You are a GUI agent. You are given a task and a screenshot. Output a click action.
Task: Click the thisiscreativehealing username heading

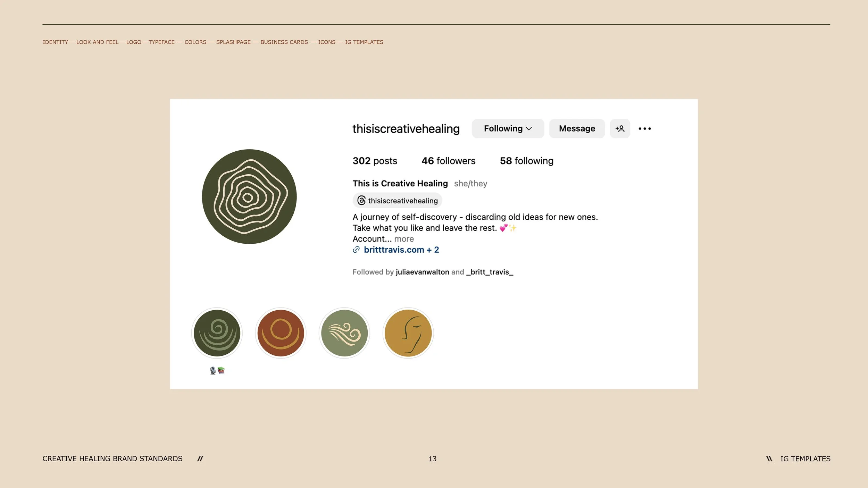coord(406,129)
